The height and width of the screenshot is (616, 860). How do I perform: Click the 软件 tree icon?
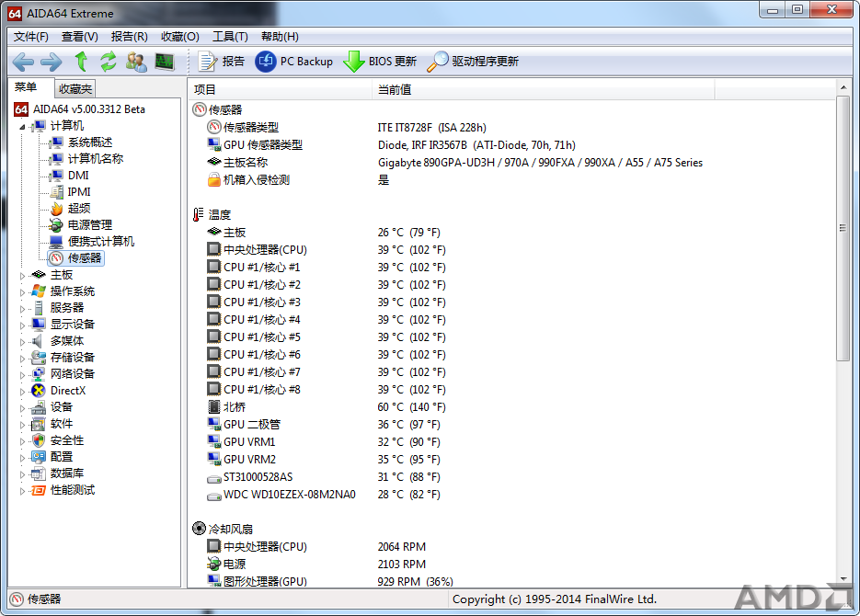click(39, 424)
